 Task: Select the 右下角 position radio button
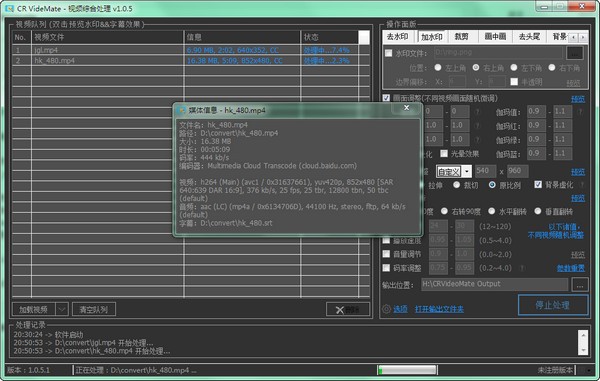point(552,68)
